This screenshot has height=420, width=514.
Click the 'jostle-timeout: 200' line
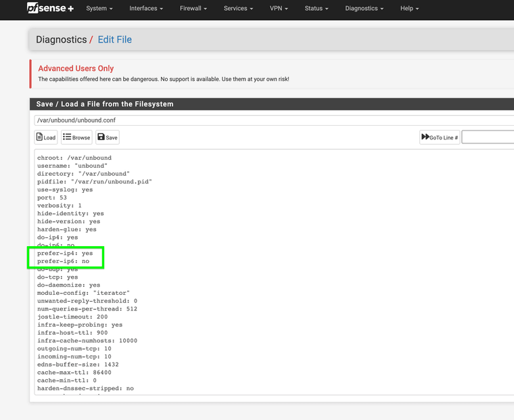pos(72,317)
